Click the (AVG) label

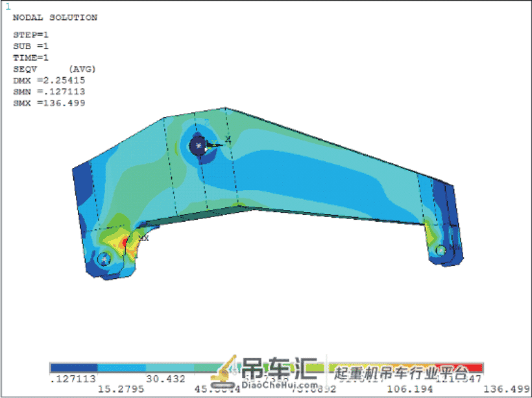tap(82, 69)
